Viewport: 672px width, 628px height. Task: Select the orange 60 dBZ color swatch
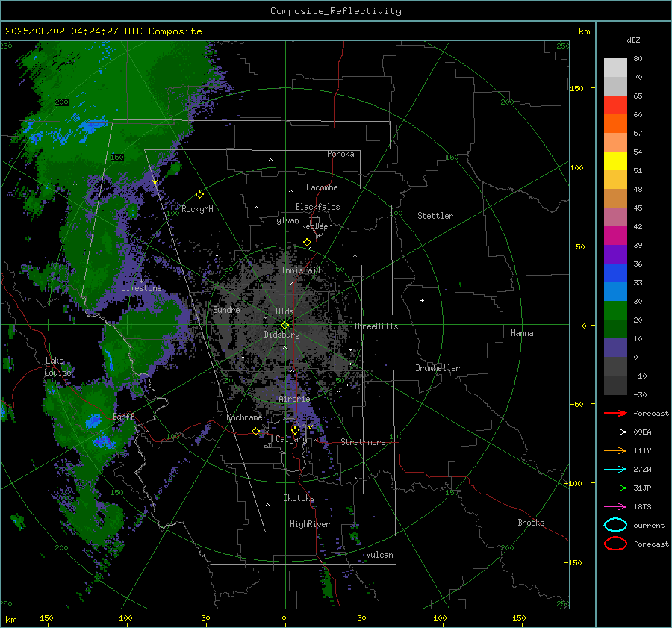(x=615, y=123)
